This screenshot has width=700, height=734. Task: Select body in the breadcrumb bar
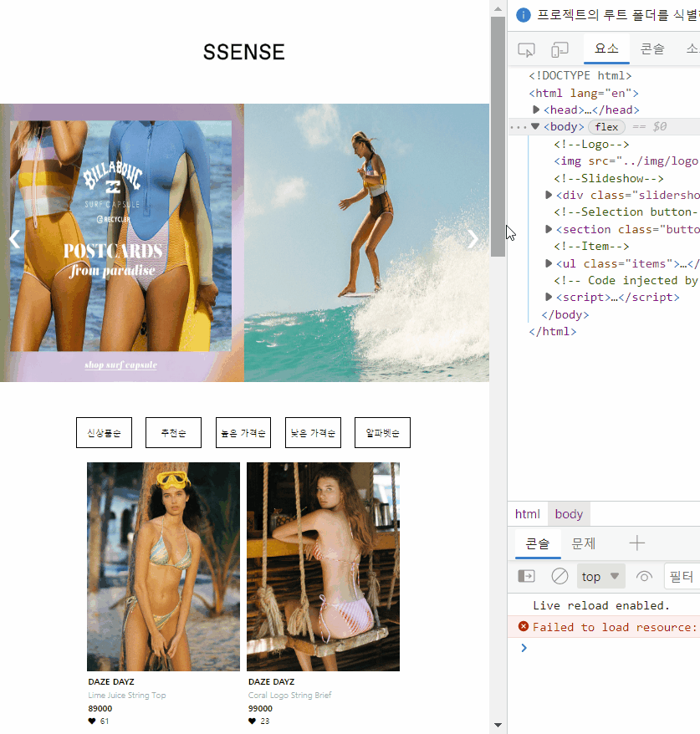coord(569,514)
